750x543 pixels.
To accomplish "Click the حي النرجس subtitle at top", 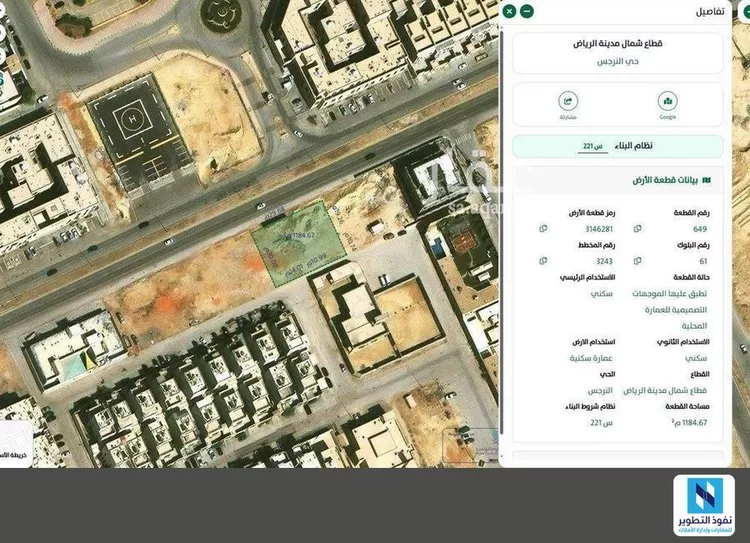I will pos(618,61).
